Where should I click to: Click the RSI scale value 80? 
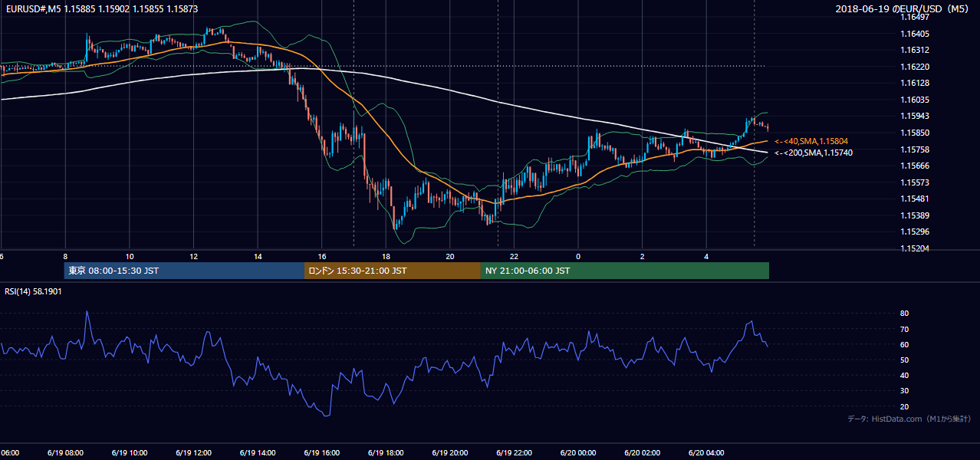pos(905,314)
